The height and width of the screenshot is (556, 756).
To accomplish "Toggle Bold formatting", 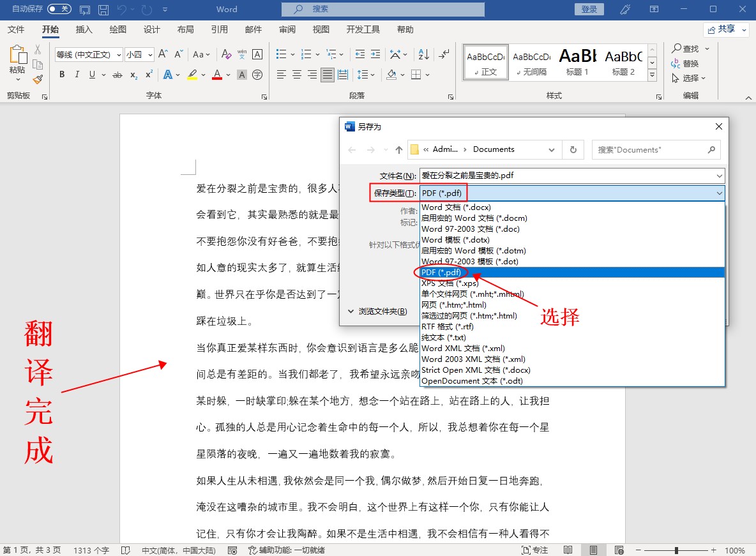I will tap(62, 74).
